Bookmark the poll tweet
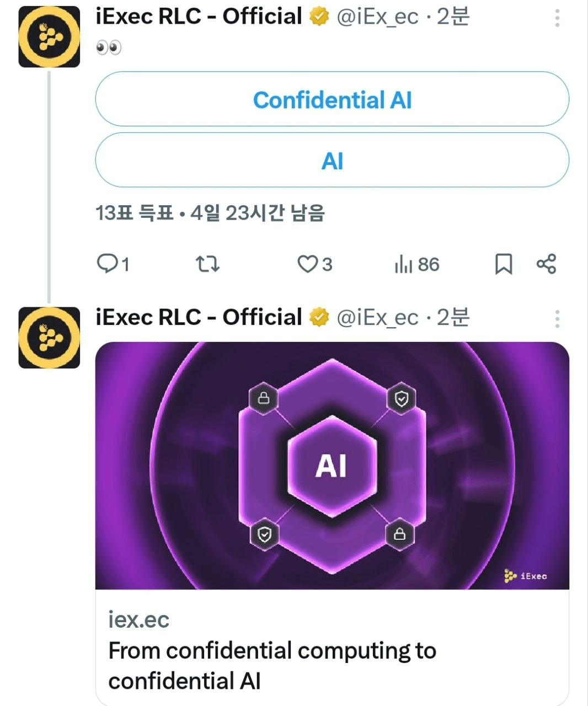The height and width of the screenshot is (706, 588). (503, 264)
